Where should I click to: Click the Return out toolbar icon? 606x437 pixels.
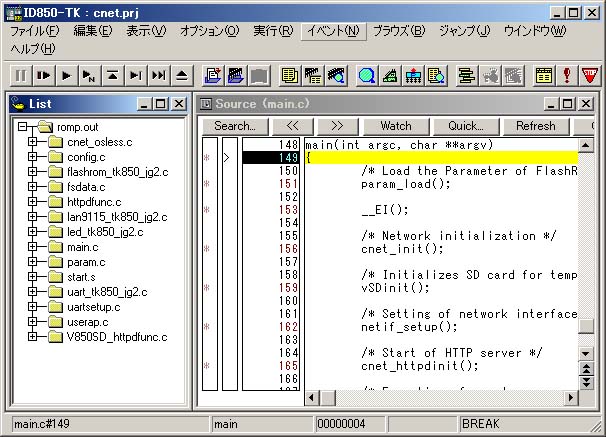click(113, 75)
